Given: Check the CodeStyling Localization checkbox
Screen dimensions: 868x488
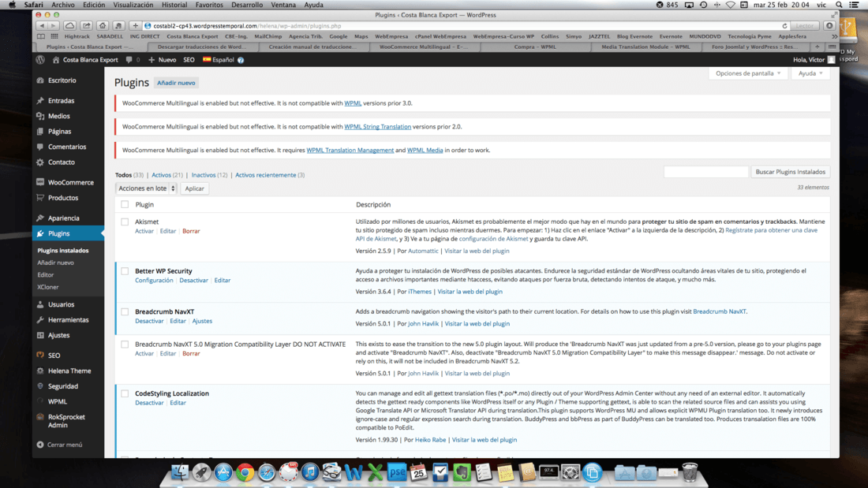Looking at the screenshot, I should pos(125,393).
